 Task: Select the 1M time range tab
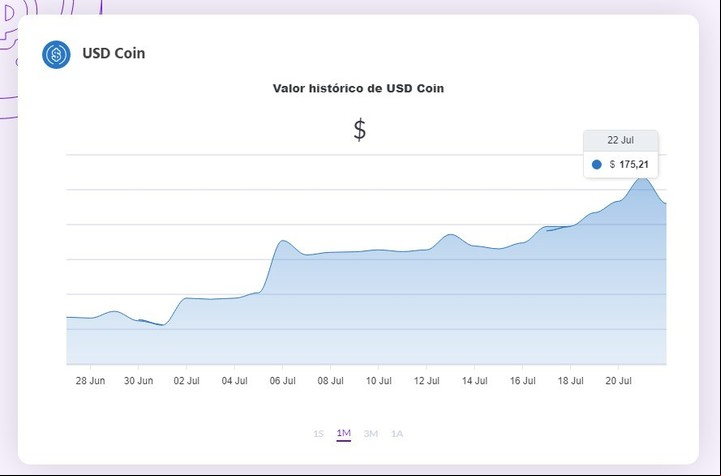click(343, 433)
